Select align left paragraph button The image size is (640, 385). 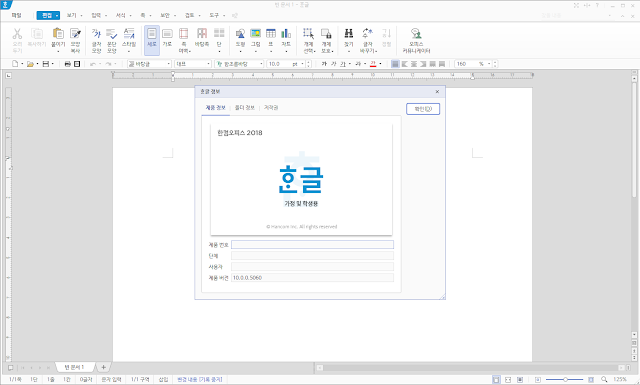(404, 64)
